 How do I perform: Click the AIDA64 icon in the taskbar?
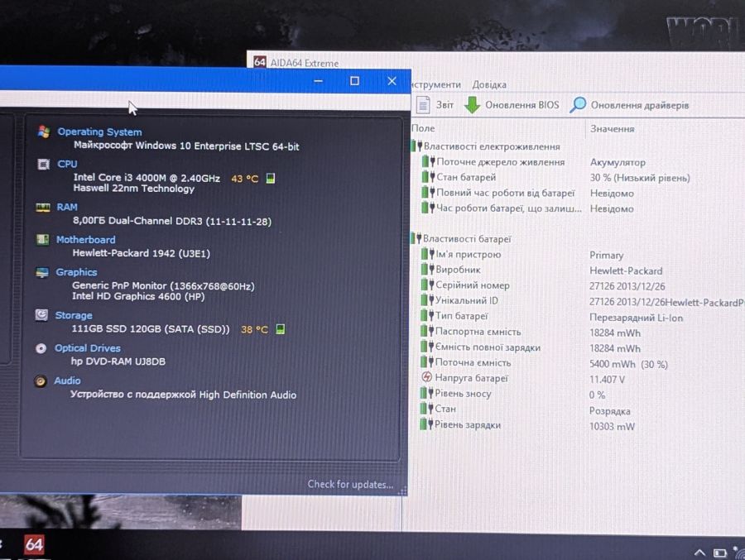click(x=35, y=545)
